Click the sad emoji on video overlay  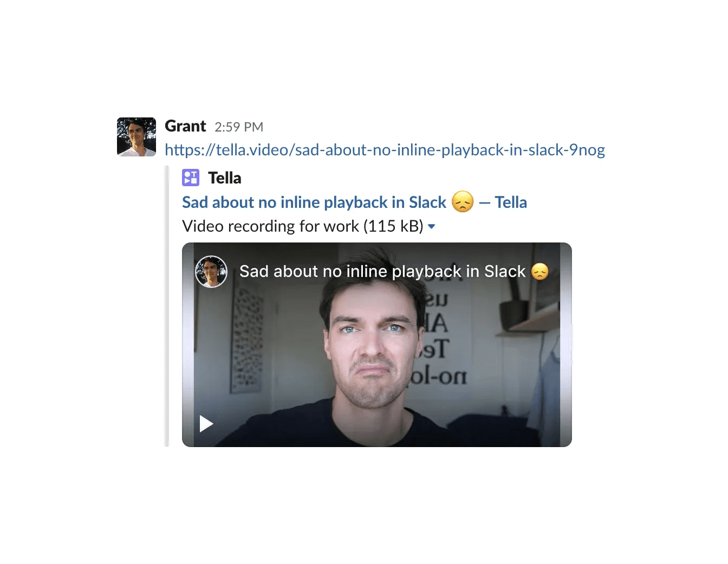coord(540,271)
